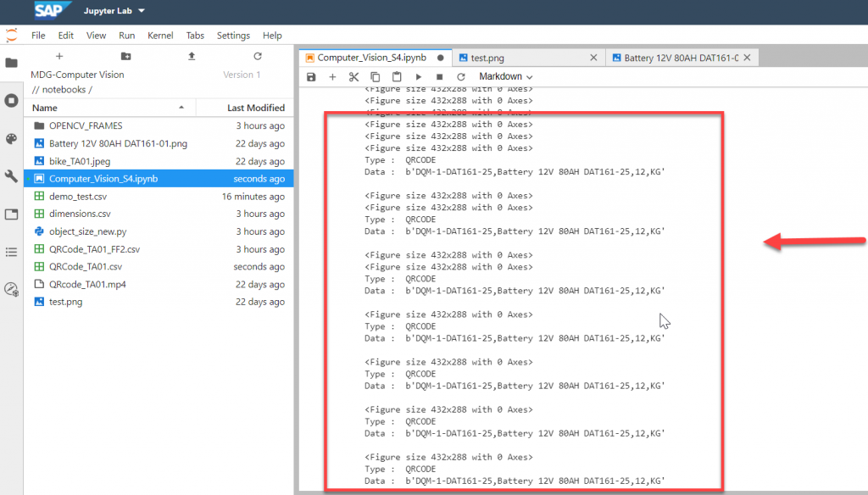Insert a cell below with plus icon
Viewport: 868px width, 495px height.
332,77
